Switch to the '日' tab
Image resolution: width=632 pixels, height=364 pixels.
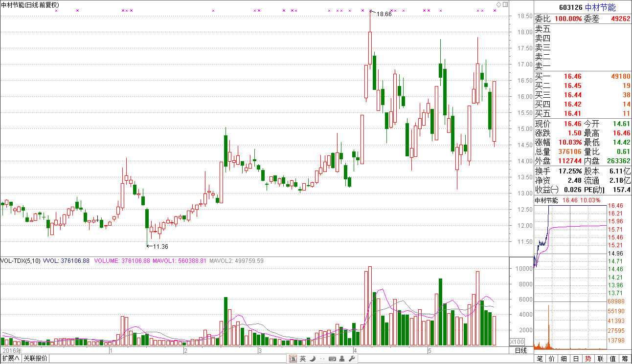coord(576,359)
